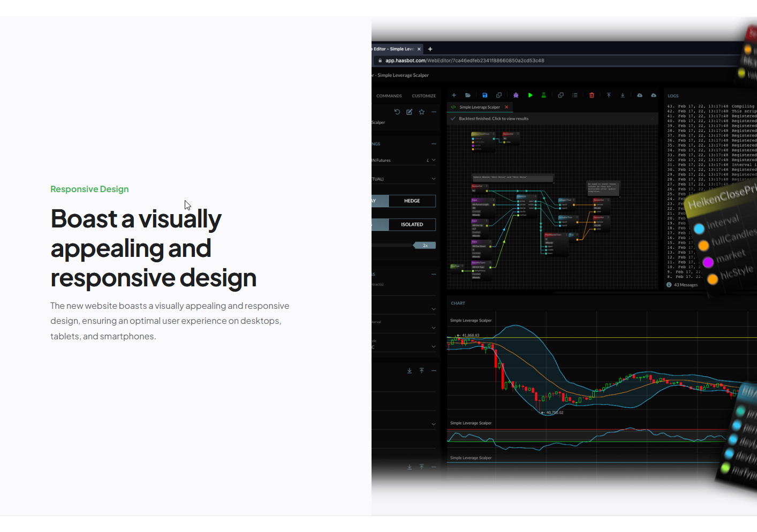Screen dimensions: 757x532
Task: Click the star favorite icon
Action: click(422, 112)
